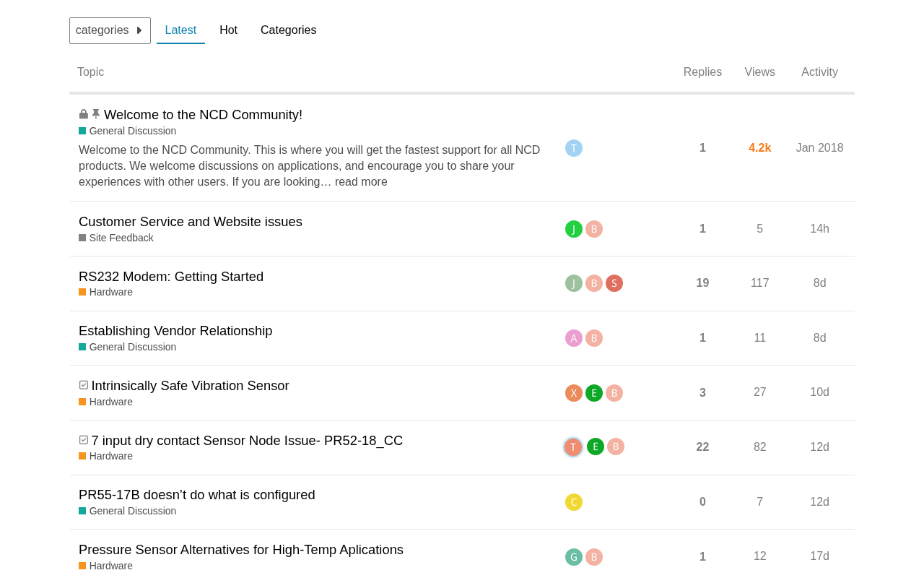Click the T avatar on Welcome topic
Viewport: 924px width, 578px height.
click(574, 148)
